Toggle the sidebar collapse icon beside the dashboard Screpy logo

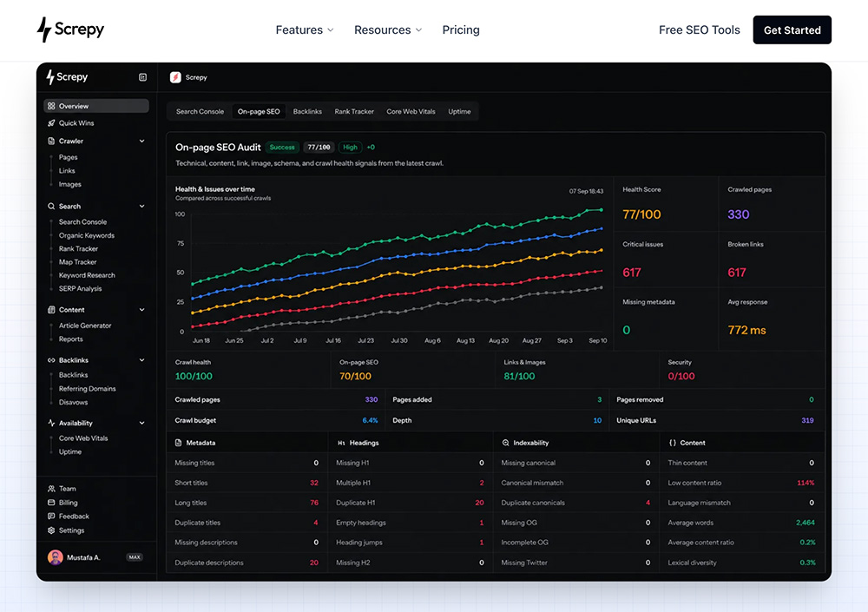[142, 77]
